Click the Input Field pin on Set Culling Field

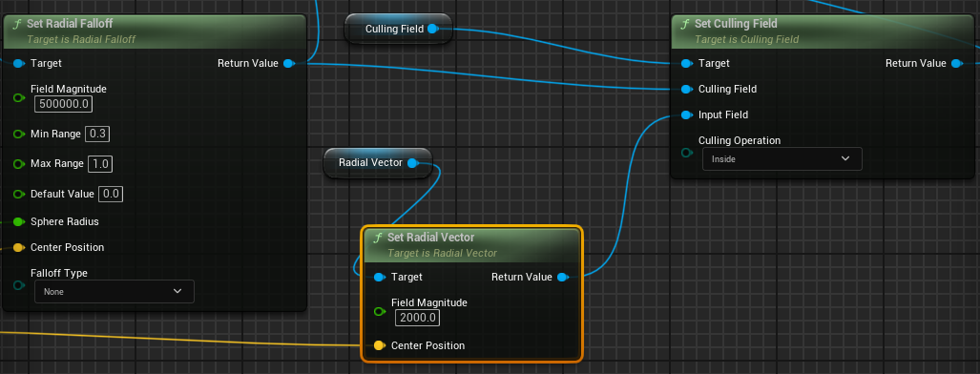point(687,115)
